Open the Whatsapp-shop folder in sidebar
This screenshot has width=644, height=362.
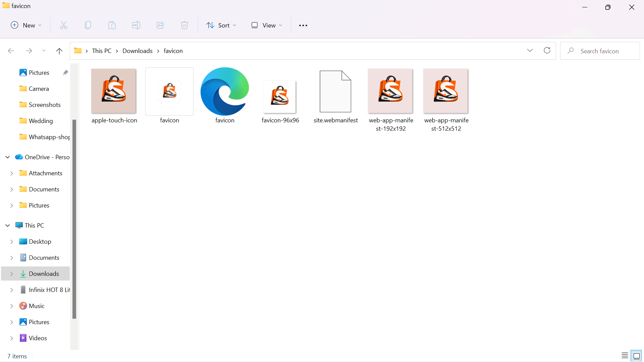[x=45, y=137]
